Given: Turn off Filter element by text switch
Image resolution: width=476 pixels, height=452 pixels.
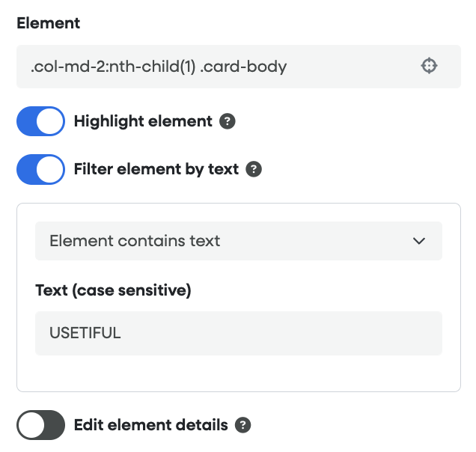Looking at the screenshot, I should tap(41, 169).
